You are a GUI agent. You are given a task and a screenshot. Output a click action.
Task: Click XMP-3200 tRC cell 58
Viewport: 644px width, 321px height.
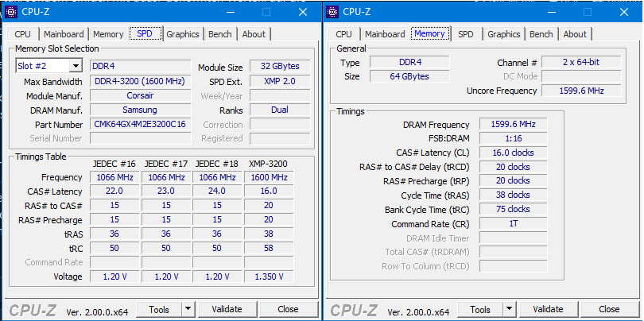click(269, 249)
